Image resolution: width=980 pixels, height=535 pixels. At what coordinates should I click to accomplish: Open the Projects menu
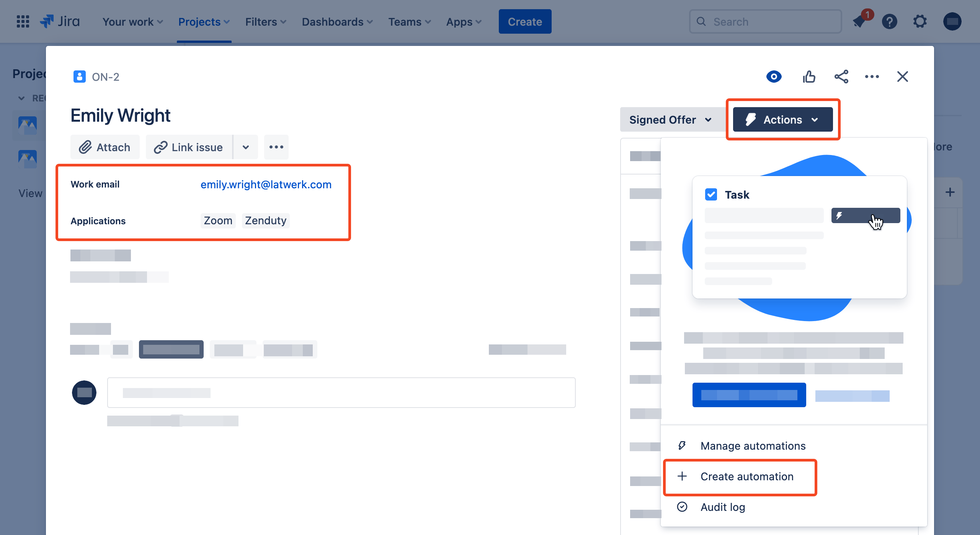pos(204,22)
